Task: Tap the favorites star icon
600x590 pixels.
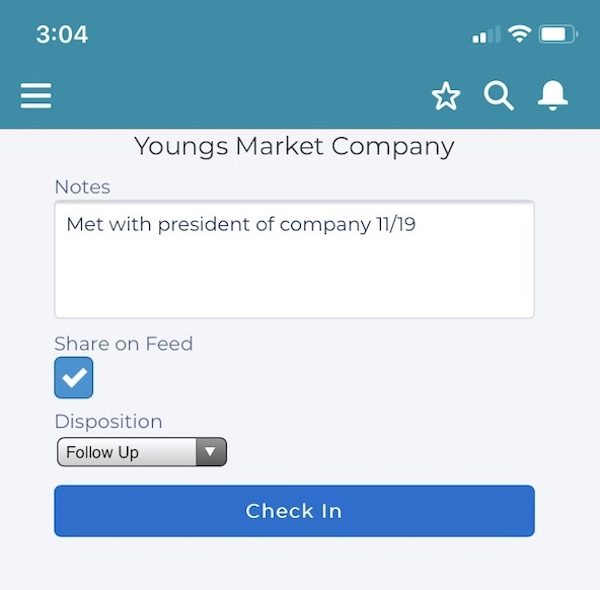Action: [446, 96]
